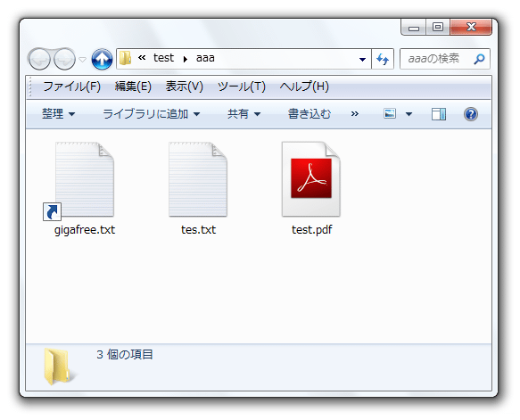
Task: Open recent pages dropdown beside navigation arrows
Action: tap(83, 60)
